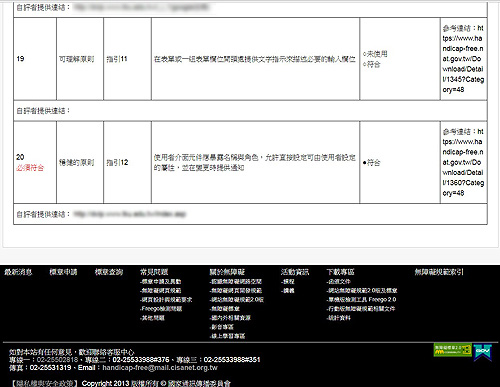Select 符合 radio option in row 19
This screenshot has height=387, width=500.
365,64
